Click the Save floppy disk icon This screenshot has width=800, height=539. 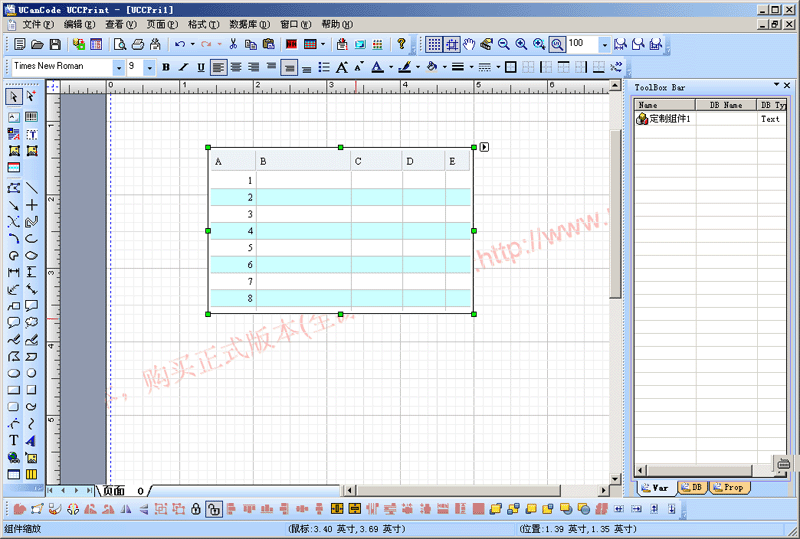pos(54,45)
